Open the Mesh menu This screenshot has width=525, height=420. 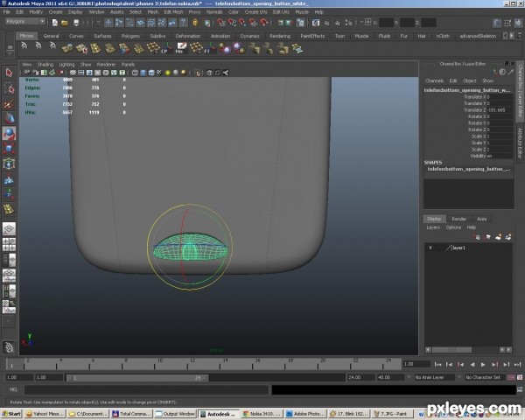(152, 12)
